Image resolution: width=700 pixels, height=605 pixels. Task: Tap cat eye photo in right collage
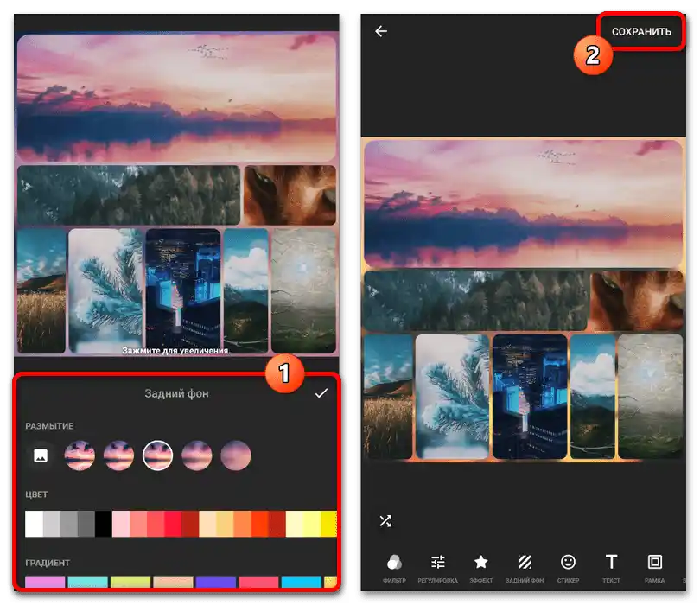[637, 301]
